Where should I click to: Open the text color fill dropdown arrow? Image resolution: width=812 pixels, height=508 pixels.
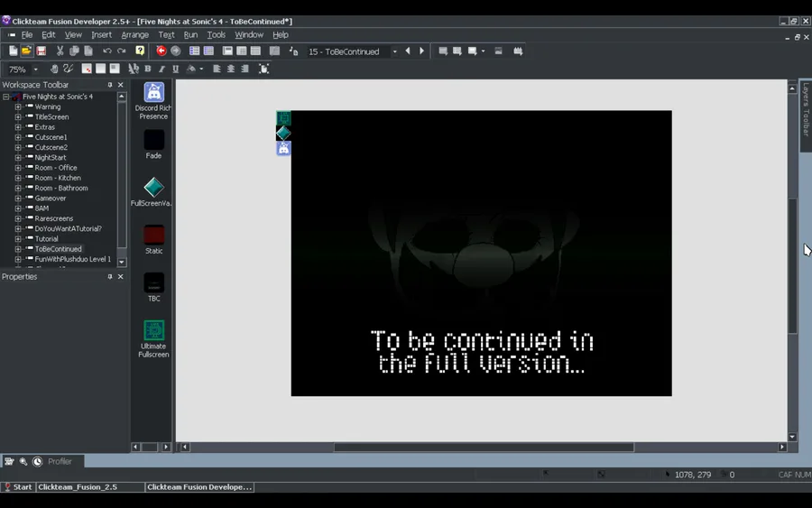201,69
